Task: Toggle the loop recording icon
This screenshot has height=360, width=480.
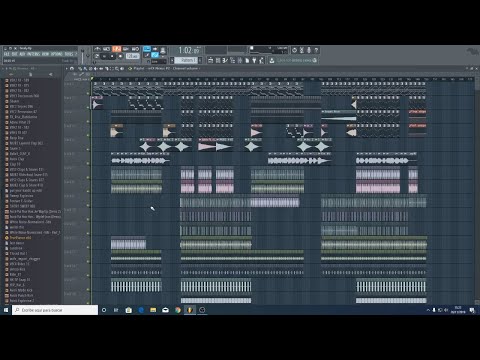Action: [x=135, y=49]
